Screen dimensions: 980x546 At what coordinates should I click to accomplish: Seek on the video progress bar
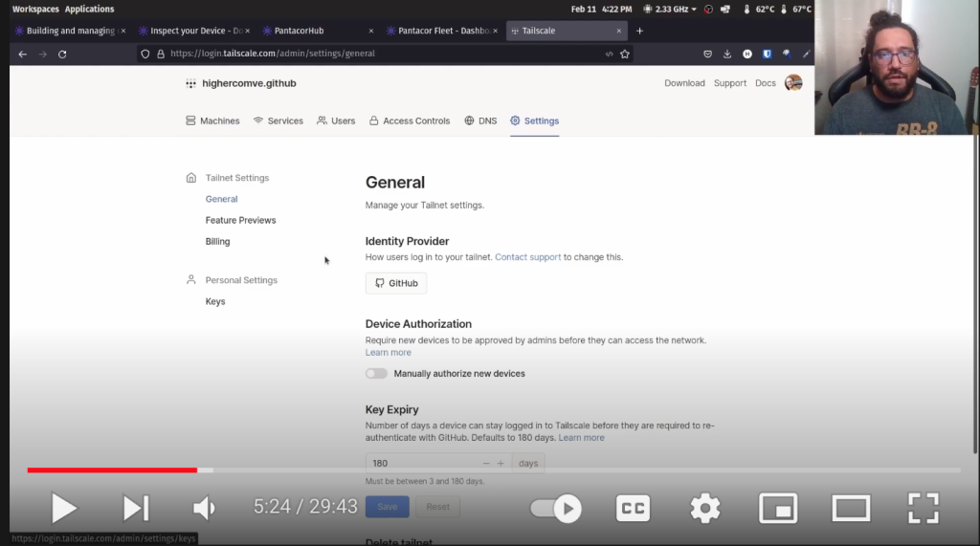(494, 470)
